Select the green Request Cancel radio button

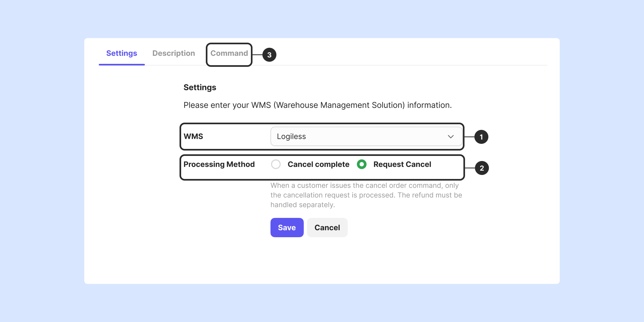click(x=362, y=164)
